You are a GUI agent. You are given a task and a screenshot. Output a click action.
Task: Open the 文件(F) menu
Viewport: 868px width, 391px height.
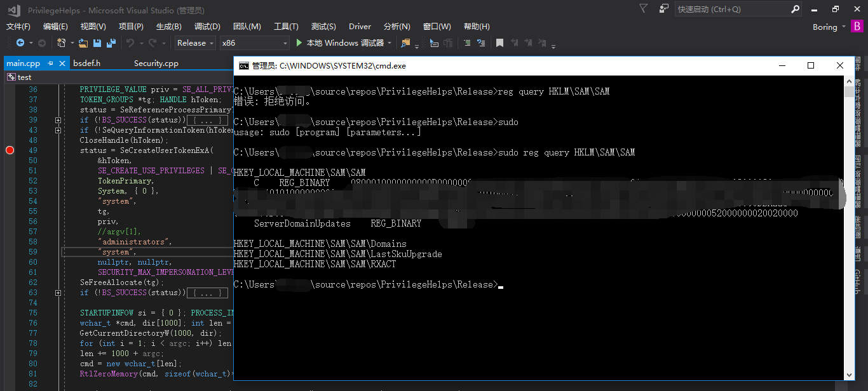point(18,27)
